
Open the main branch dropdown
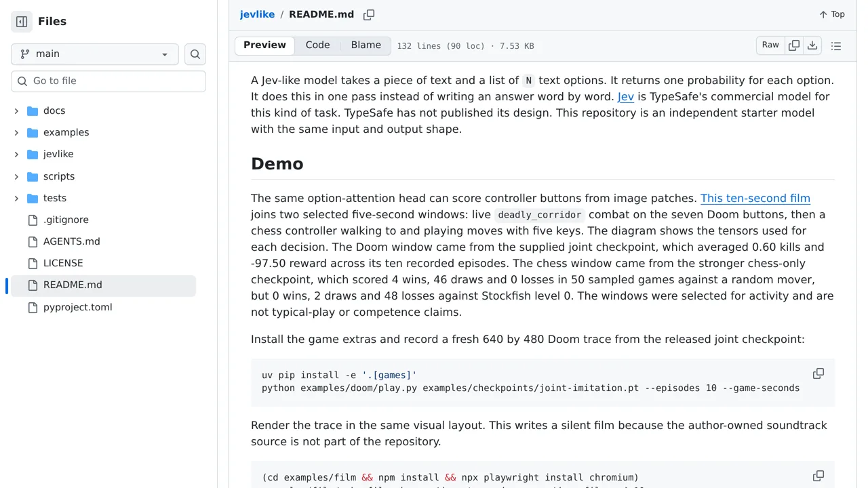(95, 54)
